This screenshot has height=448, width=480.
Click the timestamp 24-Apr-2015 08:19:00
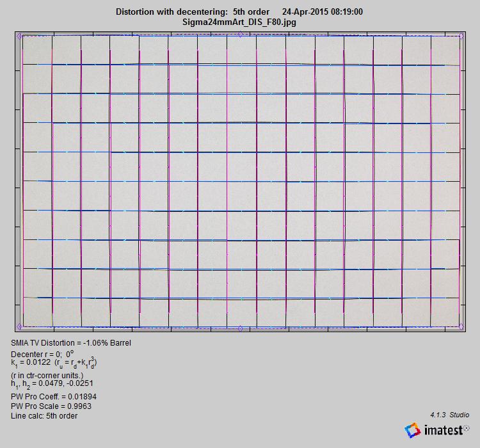tap(323, 12)
